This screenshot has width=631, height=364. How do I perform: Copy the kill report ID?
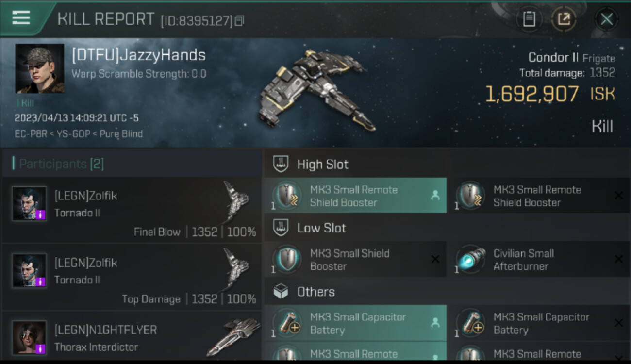pyautogui.click(x=239, y=21)
